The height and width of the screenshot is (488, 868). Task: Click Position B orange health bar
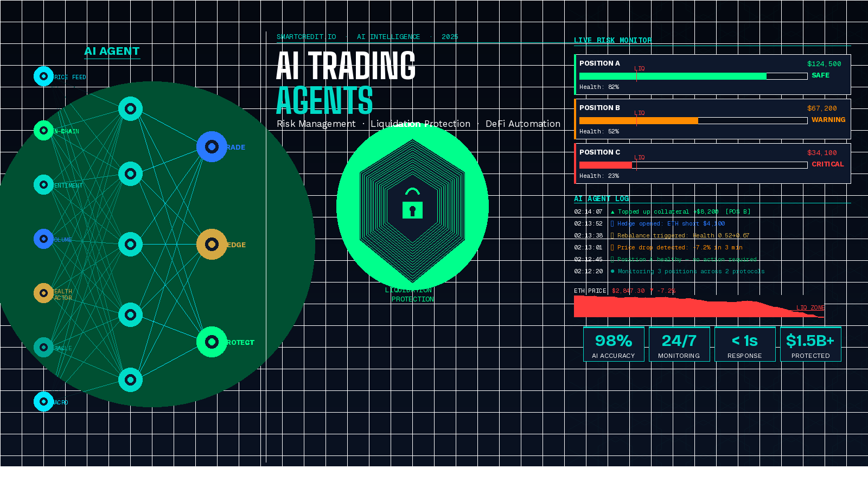coord(639,121)
